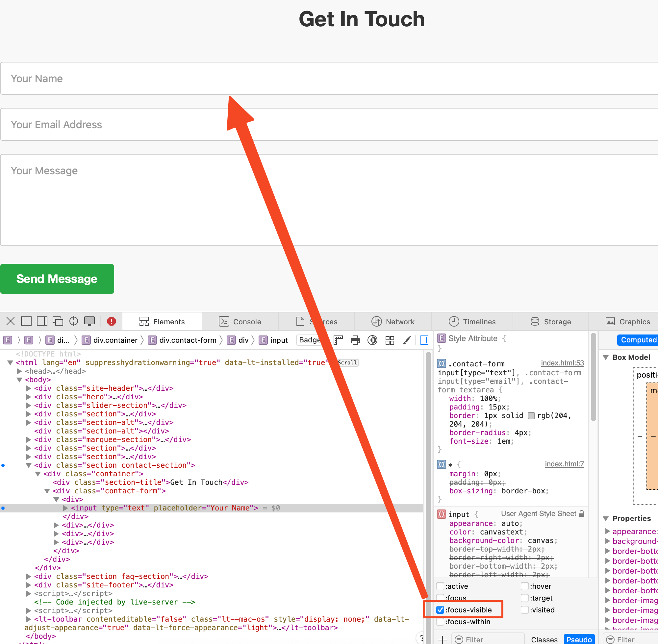Toggle paint flashing brush icon
Viewport: 658px width, 644px height.
pyautogui.click(x=407, y=340)
